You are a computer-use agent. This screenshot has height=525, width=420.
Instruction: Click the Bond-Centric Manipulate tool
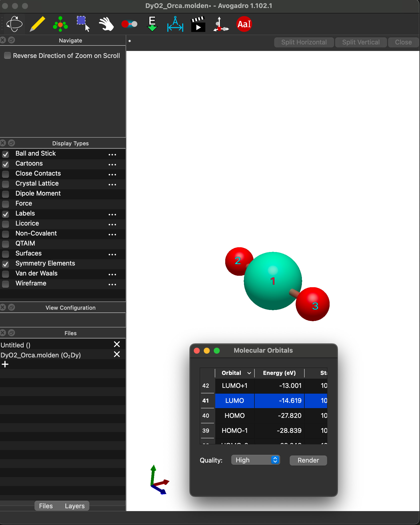(129, 24)
